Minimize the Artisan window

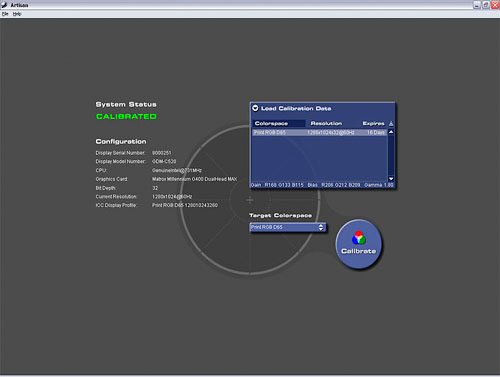(x=477, y=5)
